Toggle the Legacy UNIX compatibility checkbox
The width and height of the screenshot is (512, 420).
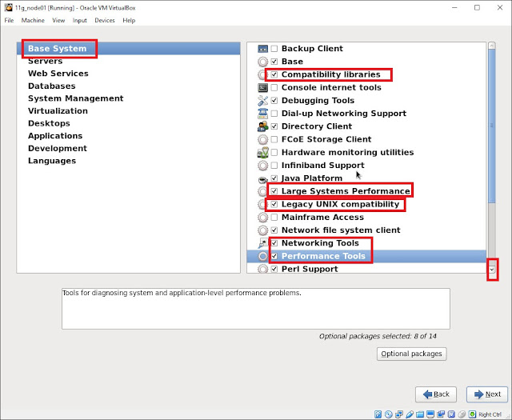point(274,205)
